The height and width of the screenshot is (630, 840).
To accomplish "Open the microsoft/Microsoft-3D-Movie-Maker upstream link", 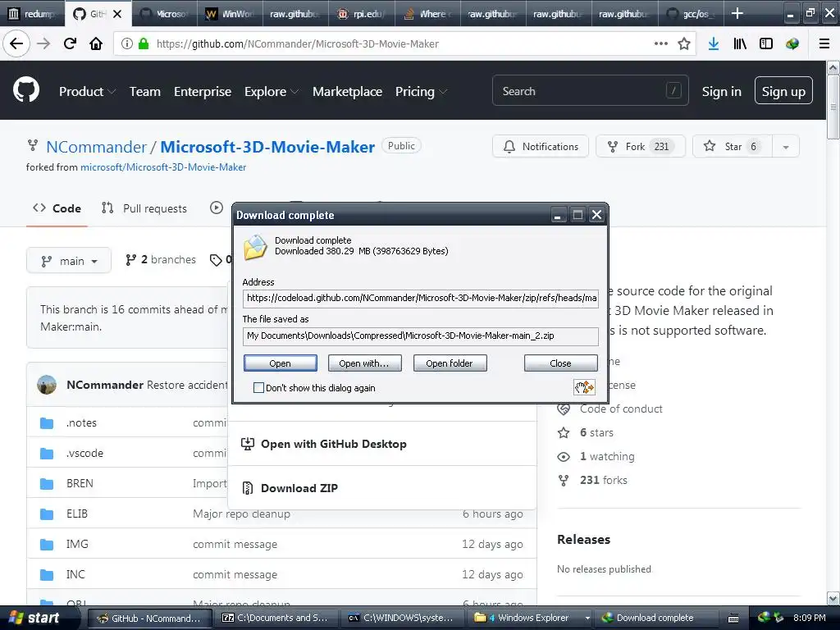I will click(163, 167).
